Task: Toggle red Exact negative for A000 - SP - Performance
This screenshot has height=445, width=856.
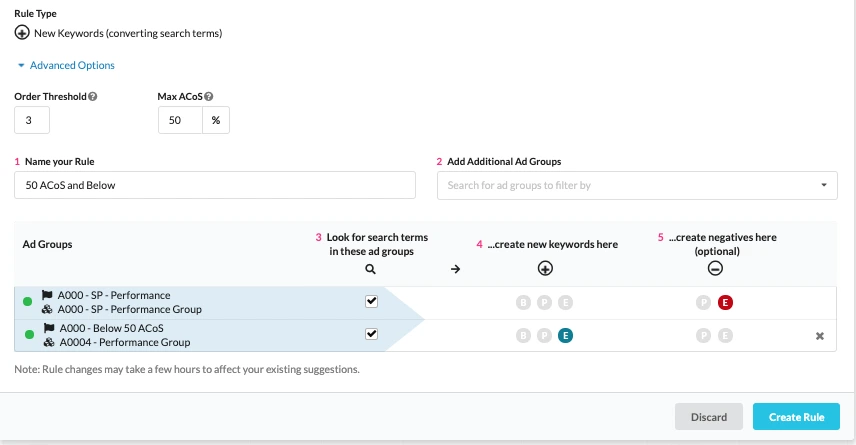Action: (725, 303)
